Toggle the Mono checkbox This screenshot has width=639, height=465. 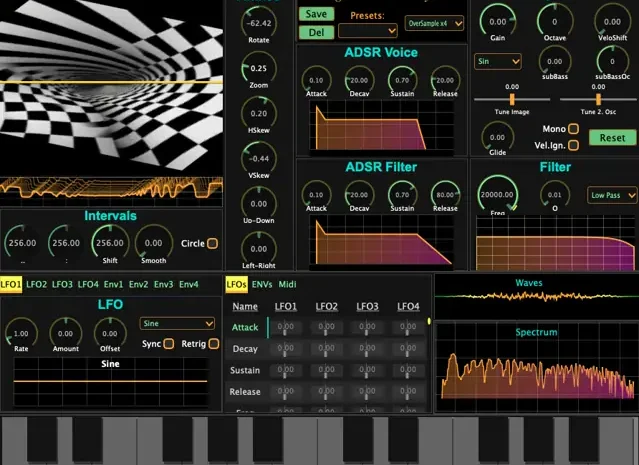tap(573, 129)
